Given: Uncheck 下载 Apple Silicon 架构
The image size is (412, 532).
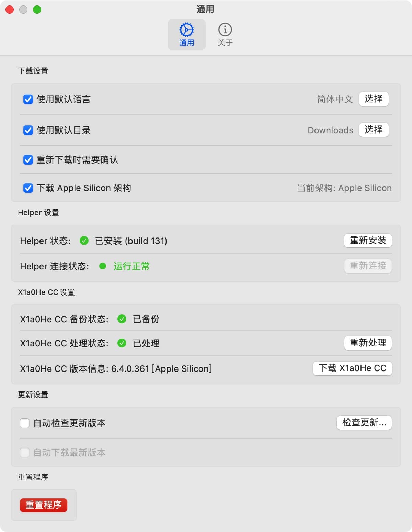Looking at the screenshot, I should tap(28, 188).
